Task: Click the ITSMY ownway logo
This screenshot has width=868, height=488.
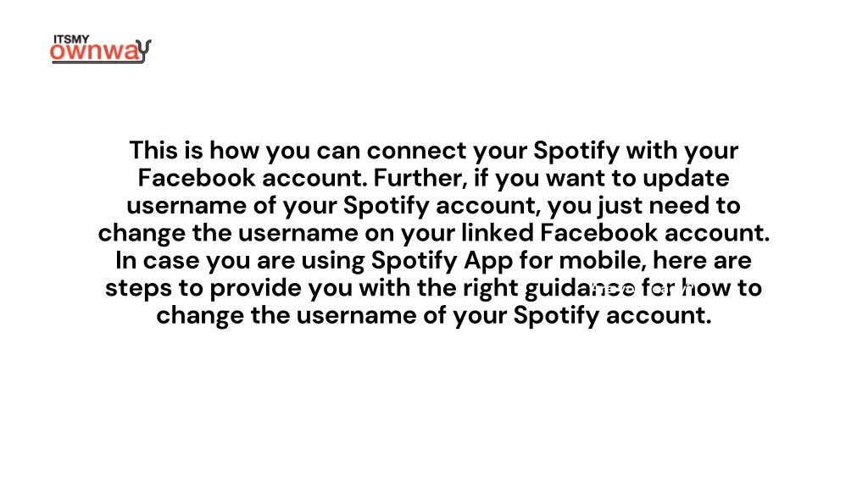Action: tap(100, 50)
